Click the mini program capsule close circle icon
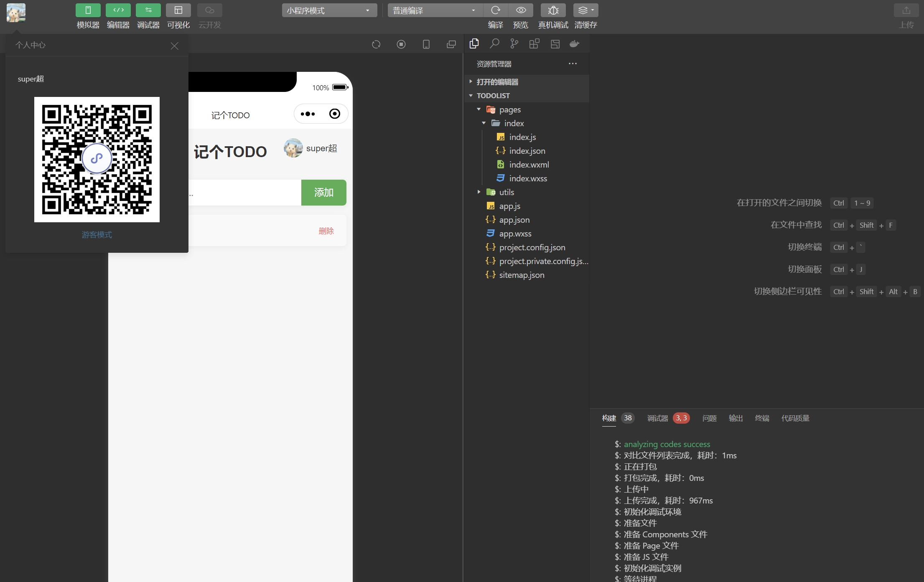 [x=335, y=114]
